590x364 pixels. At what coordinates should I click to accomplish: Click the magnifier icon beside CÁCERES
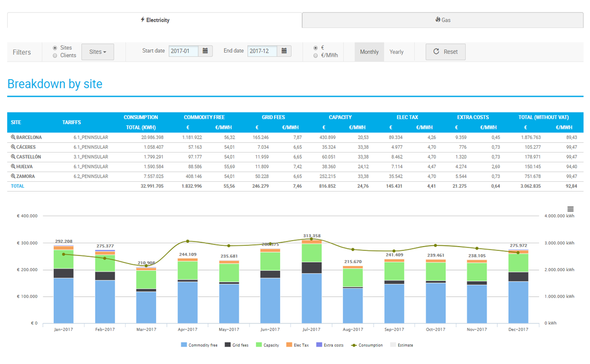(13, 147)
